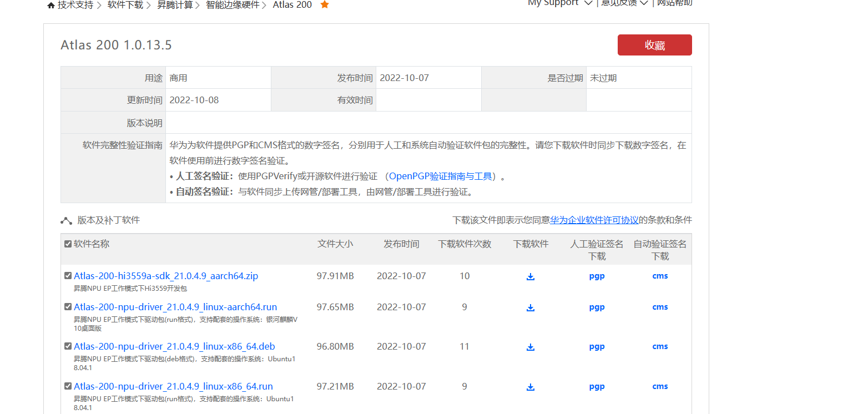Open Atlas-200-npu-driver_21.0.4.9_linux-aarch64.run link
The width and height of the screenshot is (868, 414).
(175, 307)
